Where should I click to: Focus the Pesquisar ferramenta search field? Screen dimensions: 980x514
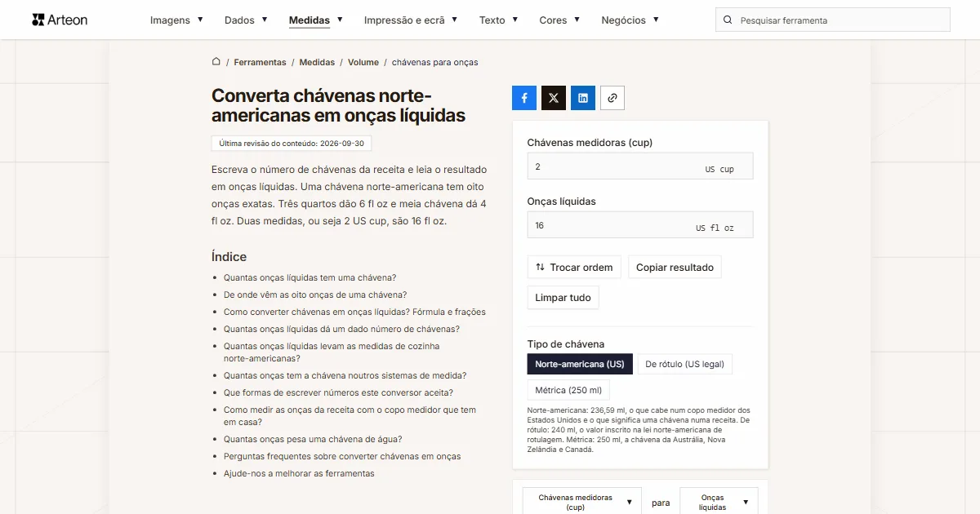click(833, 20)
